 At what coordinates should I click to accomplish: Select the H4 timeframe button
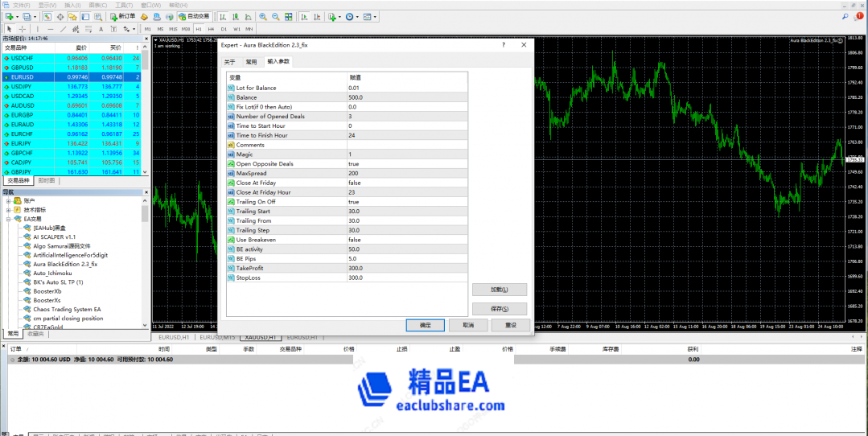pyautogui.click(x=211, y=29)
